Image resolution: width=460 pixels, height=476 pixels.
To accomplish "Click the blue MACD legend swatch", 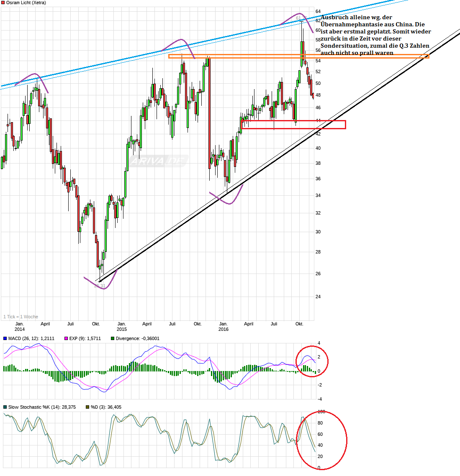I will pyautogui.click(x=5, y=338).
